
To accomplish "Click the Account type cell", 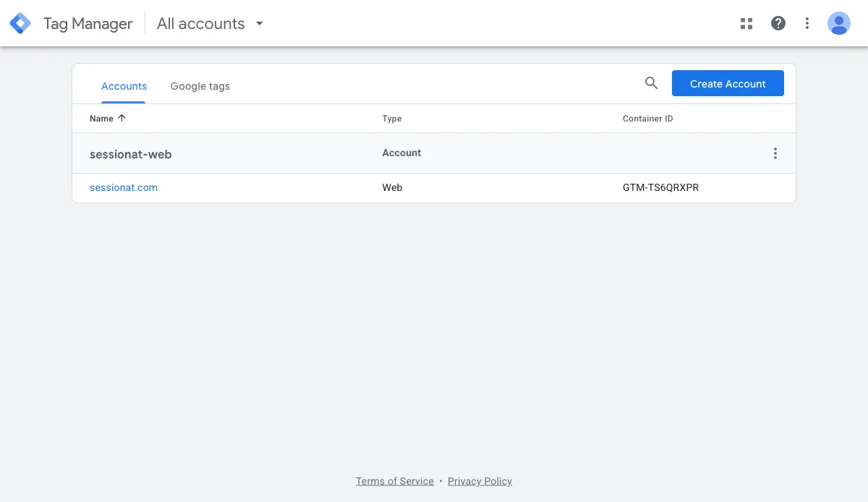I will click(x=401, y=153).
